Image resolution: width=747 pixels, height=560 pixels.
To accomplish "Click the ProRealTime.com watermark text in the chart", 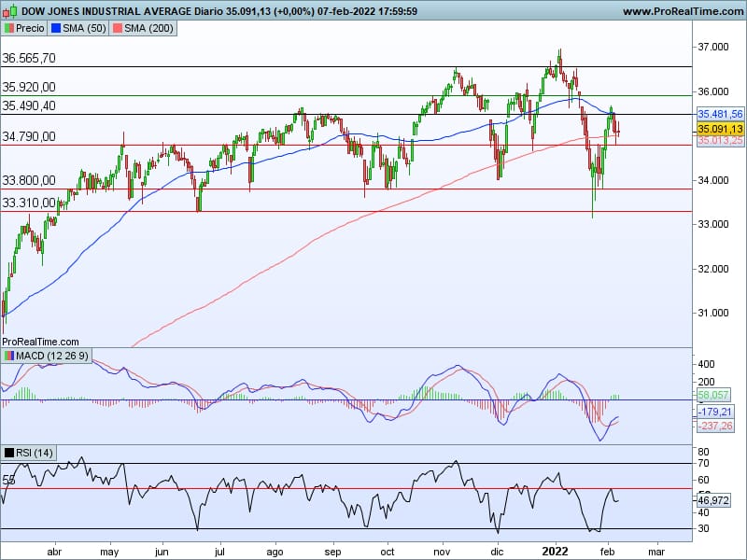I will pyautogui.click(x=40, y=342).
